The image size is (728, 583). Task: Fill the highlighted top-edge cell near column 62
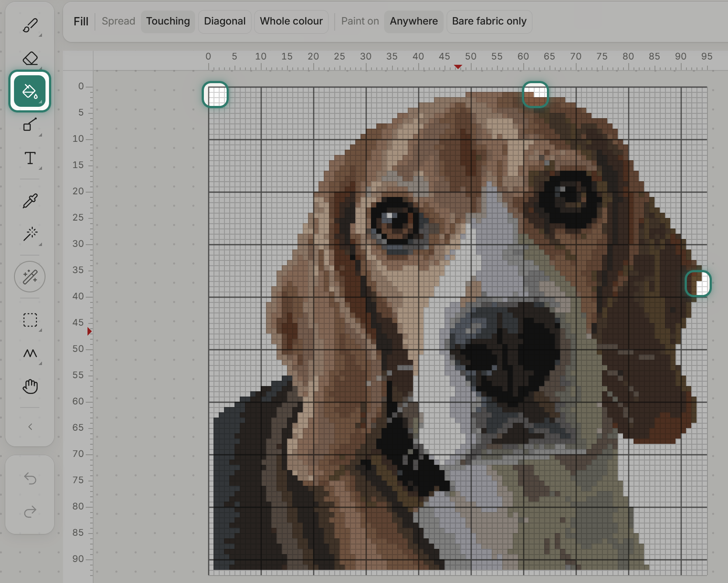coord(535,95)
